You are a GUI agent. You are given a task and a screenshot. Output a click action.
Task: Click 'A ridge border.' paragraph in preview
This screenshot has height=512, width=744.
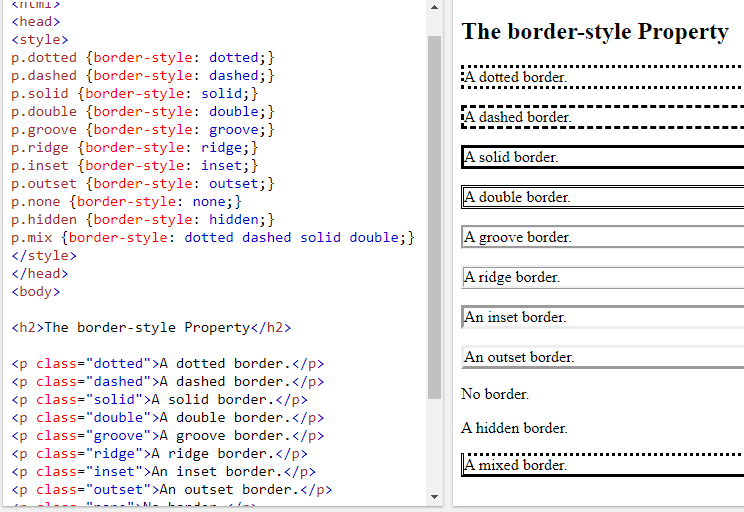tap(602, 277)
